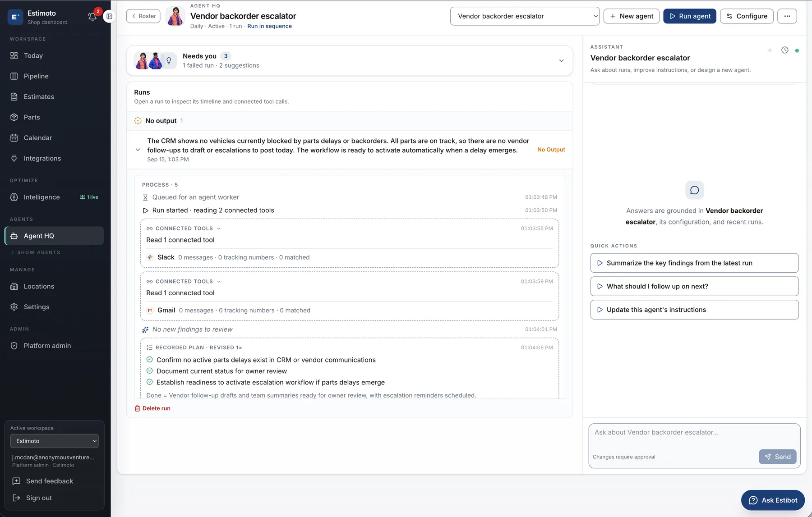Delete this run
812x517 pixels.
pos(152,408)
